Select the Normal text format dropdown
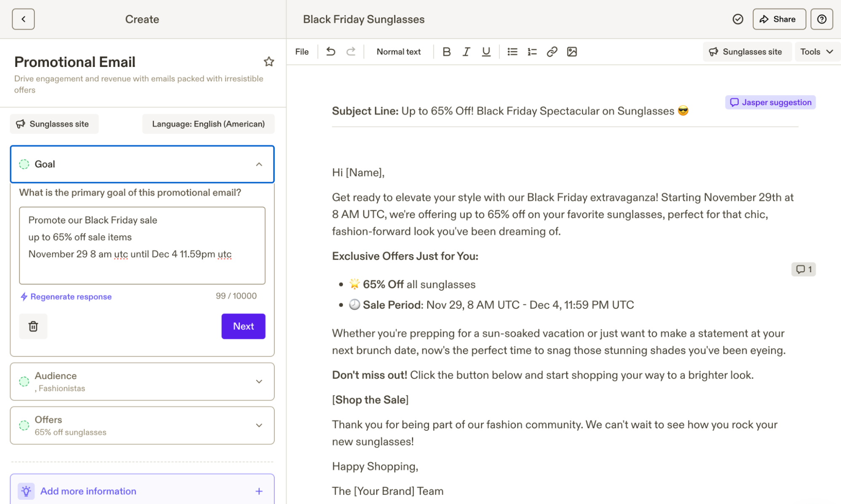This screenshot has height=504, width=841. tap(398, 51)
